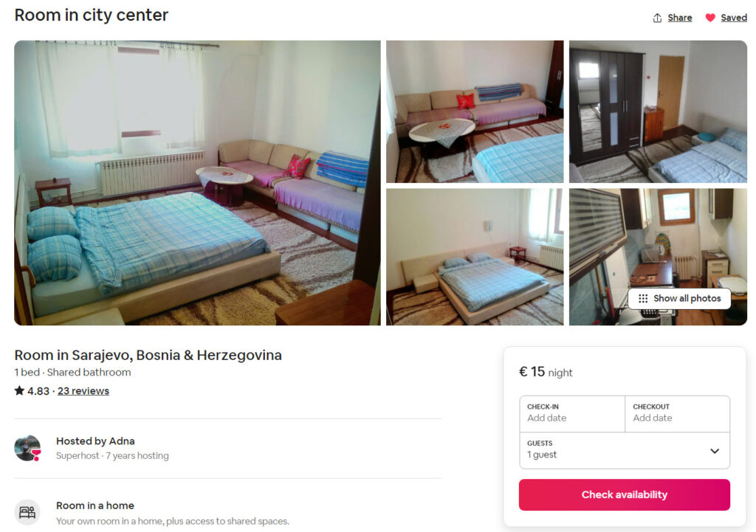Click the Check availability button

625,495
